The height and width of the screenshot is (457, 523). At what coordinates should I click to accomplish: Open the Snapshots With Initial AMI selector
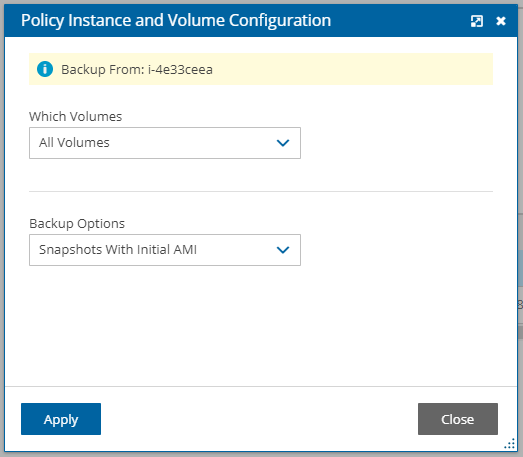coord(165,250)
